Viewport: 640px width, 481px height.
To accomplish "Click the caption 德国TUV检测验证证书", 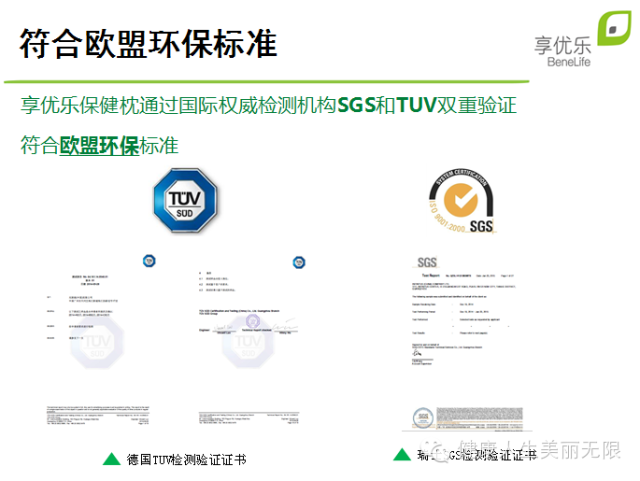I will [187, 459].
